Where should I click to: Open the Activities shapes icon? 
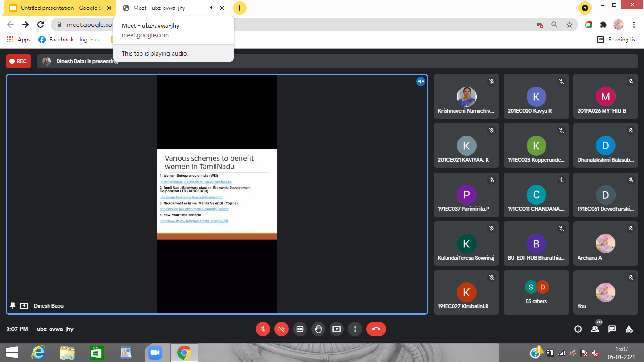tap(629, 329)
